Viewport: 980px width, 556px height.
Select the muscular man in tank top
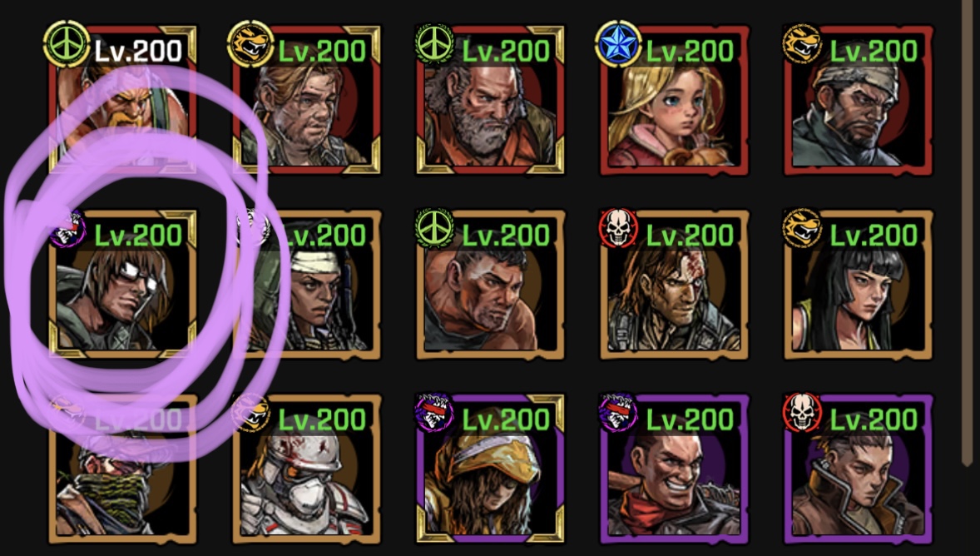pyautogui.click(x=491, y=285)
